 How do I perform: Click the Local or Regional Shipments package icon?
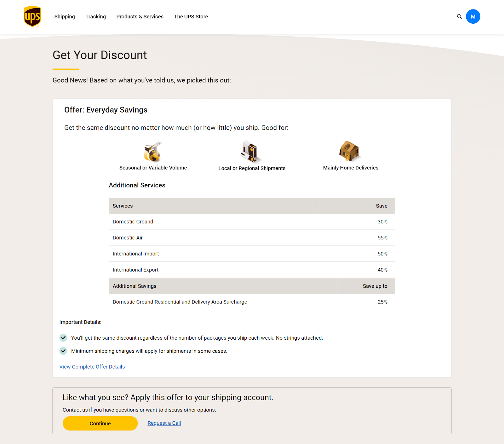point(251,152)
